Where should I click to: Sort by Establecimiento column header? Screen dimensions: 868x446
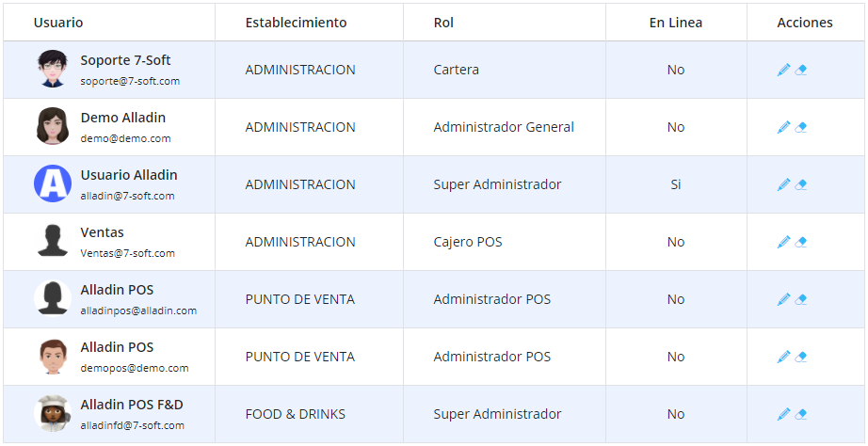pos(296,23)
